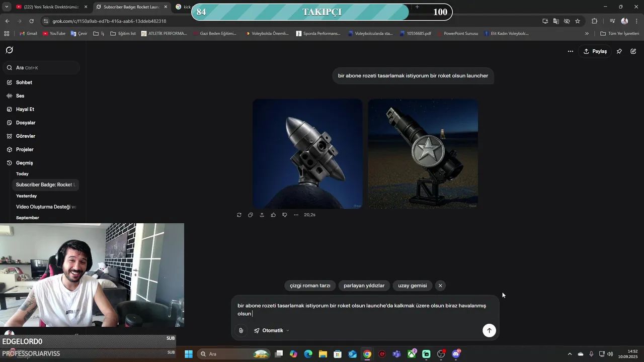
Task: Click the grok.com address bar
Action: pyautogui.click(x=292, y=21)
